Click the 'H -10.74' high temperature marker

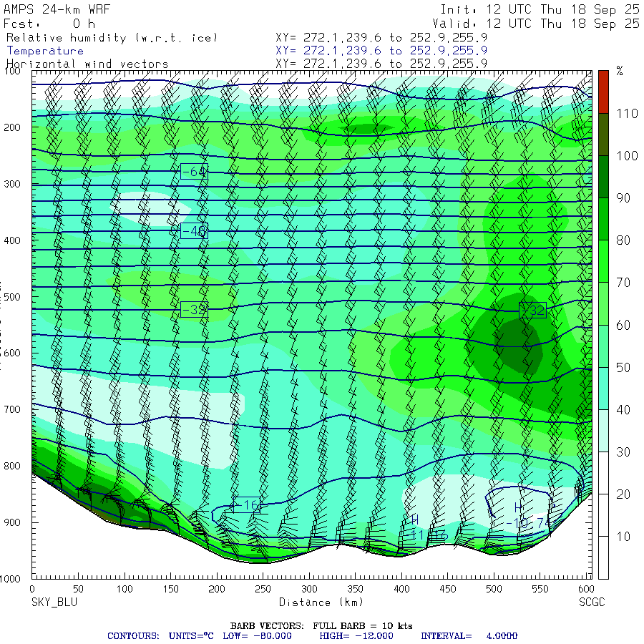coord(528,516)
